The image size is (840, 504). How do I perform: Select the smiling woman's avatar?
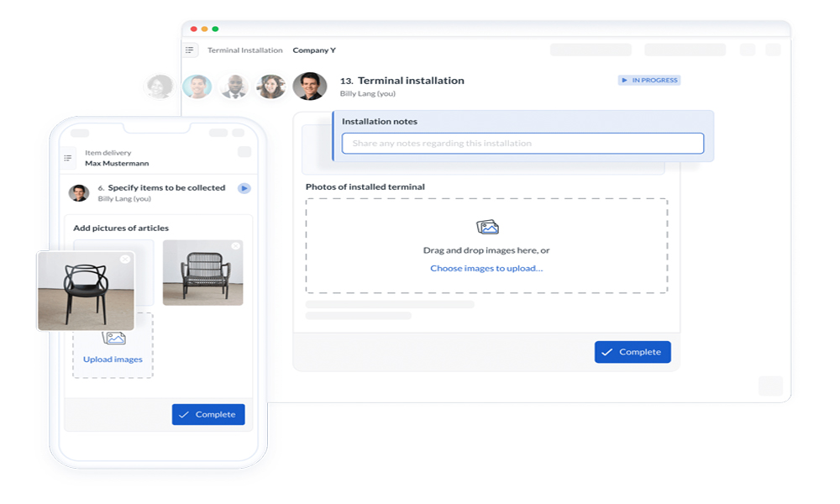271,87
